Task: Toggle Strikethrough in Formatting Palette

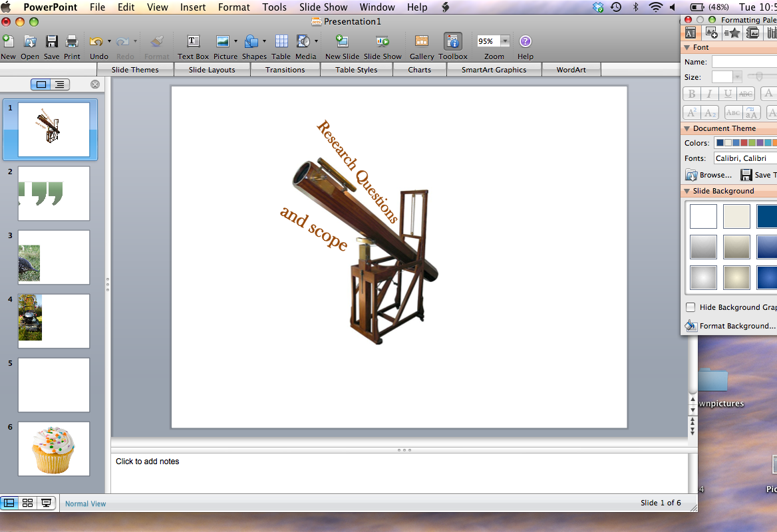Action: pos(745,94)
